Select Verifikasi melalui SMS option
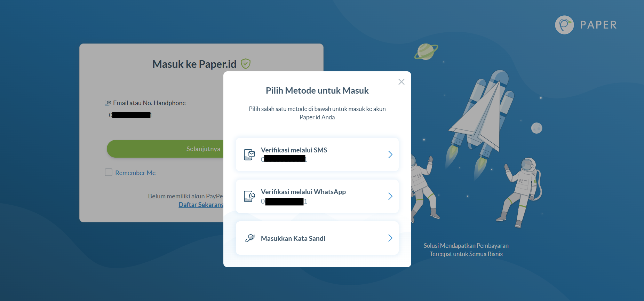Screen dimensions: 644x301 [x=317, y=155]
